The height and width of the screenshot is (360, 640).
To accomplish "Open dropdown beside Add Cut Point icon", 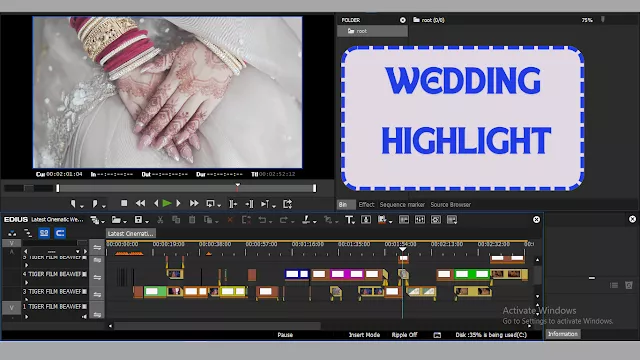I will (315, 222).
